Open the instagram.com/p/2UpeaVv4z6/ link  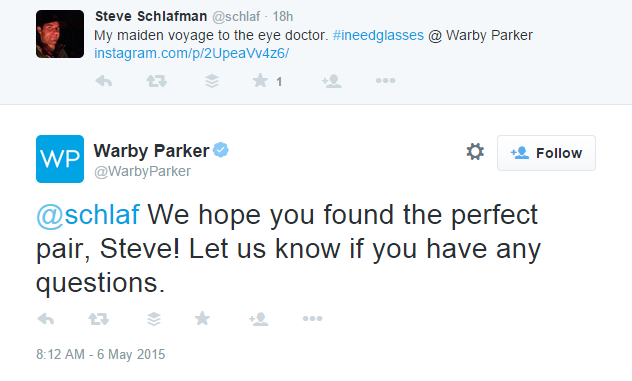click(191, 53)
